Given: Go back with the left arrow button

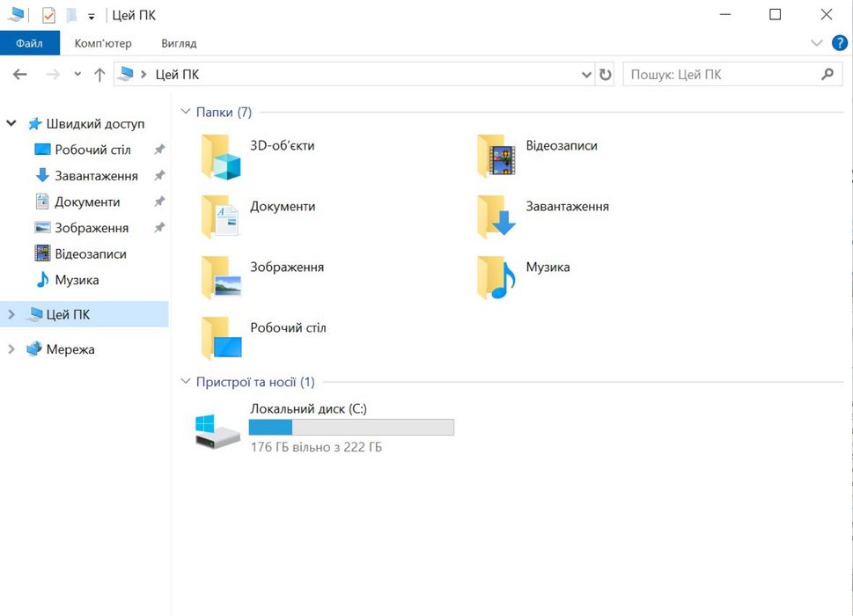Looking at the screenshot, I should point(20,75).
